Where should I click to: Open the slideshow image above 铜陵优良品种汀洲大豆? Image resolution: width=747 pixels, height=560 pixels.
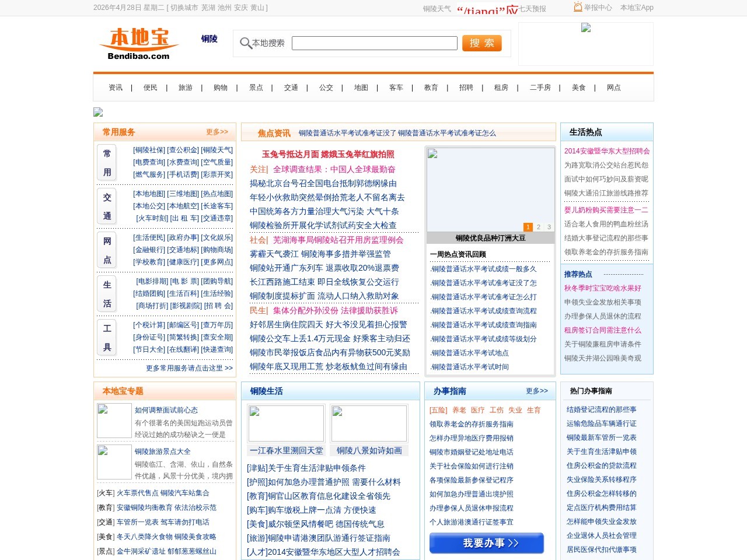click(490, 190)
